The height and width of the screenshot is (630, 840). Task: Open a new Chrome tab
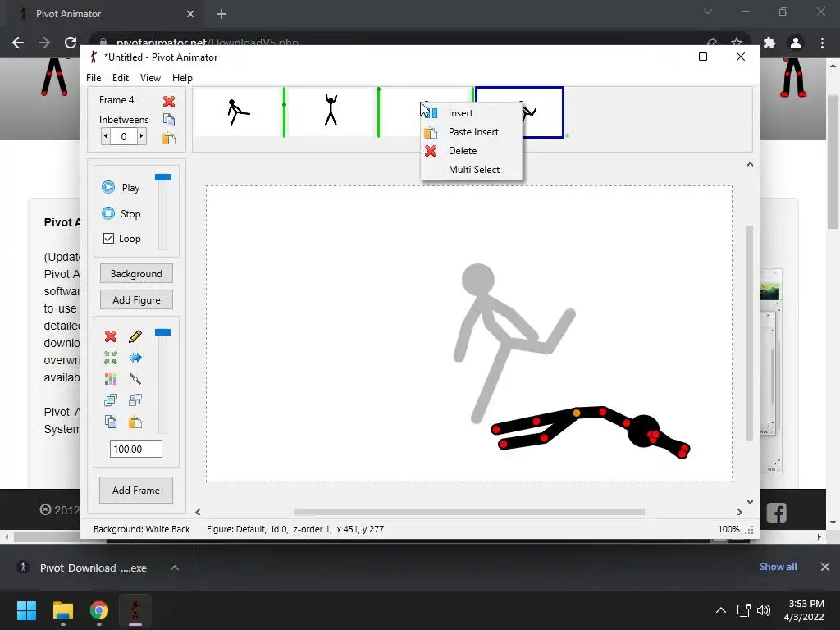pyautogui.click(x=221, y=14)
